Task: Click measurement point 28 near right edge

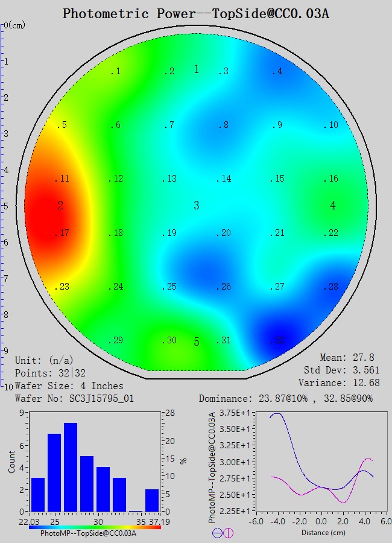Action: point(331,287)
